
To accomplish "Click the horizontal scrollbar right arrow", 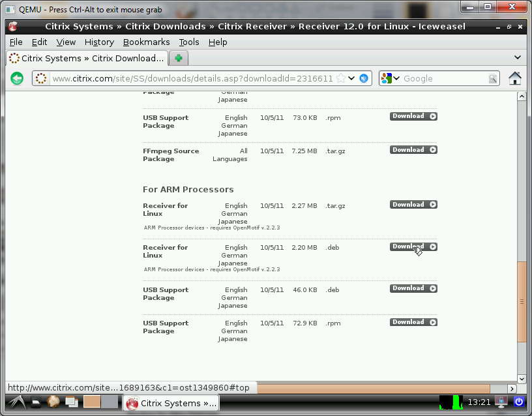I will point(512,389).
